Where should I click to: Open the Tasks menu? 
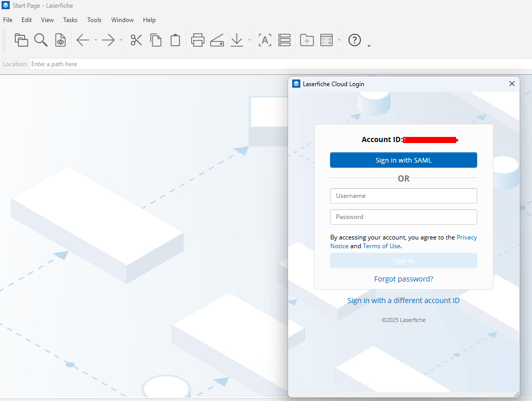coord(70,20)
